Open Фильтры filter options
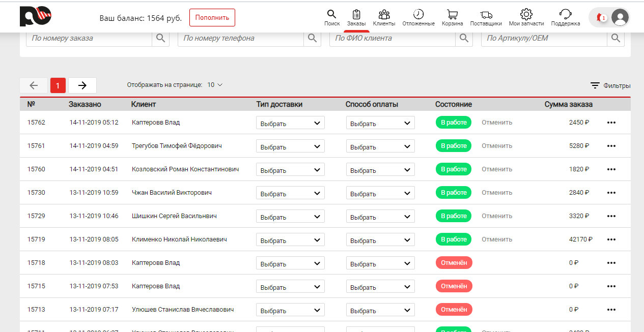Image resolution: width=644 pixels, height=332 pixels. (x=610, y=85)
